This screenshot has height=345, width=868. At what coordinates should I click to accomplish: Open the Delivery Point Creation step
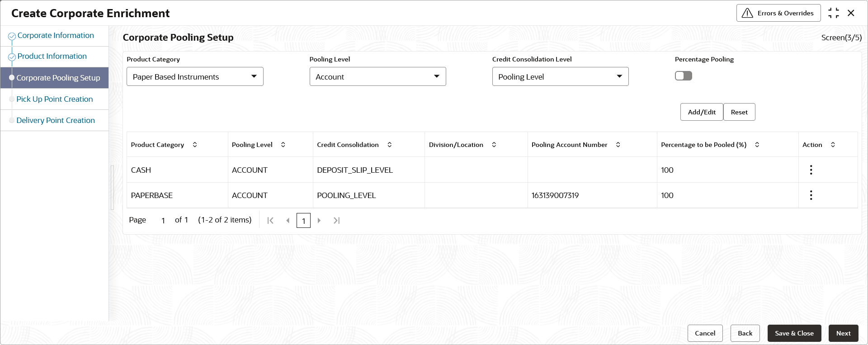click(56, 120)
